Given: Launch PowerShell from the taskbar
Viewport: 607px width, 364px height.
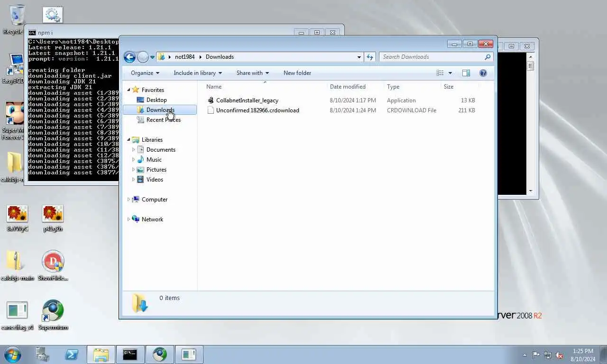Looking at the screenshot, I should pos(72,355).
